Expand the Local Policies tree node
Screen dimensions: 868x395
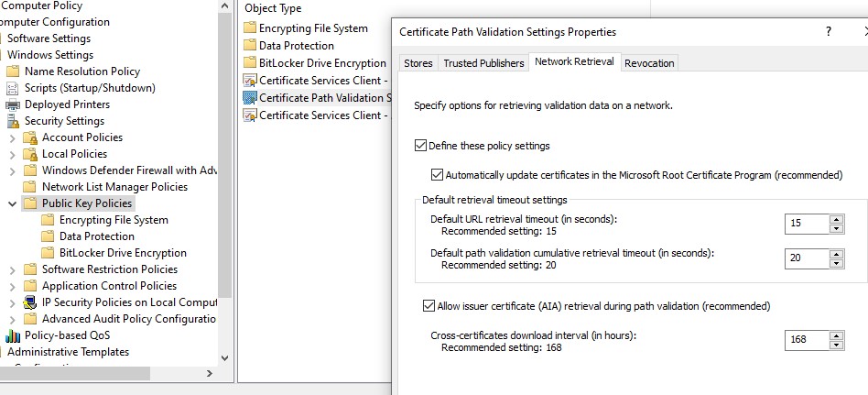(x=12, y=154)
